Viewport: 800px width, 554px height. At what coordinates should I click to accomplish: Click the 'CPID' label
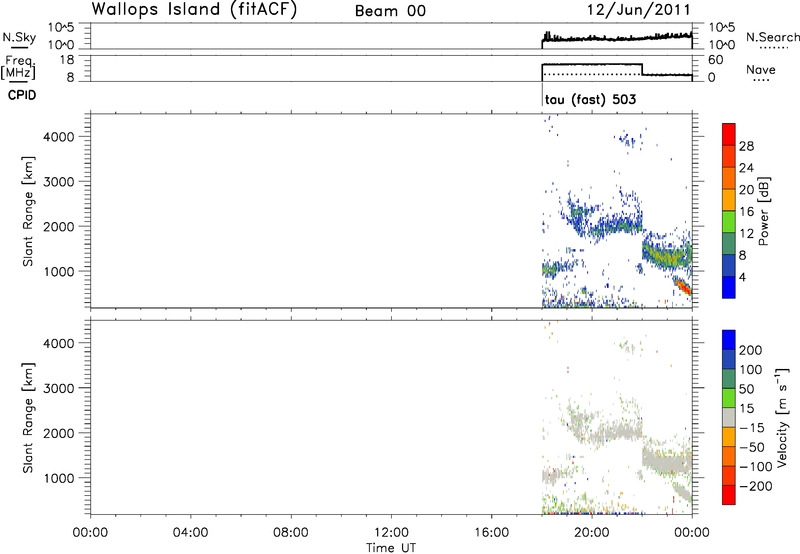(22, 95)
